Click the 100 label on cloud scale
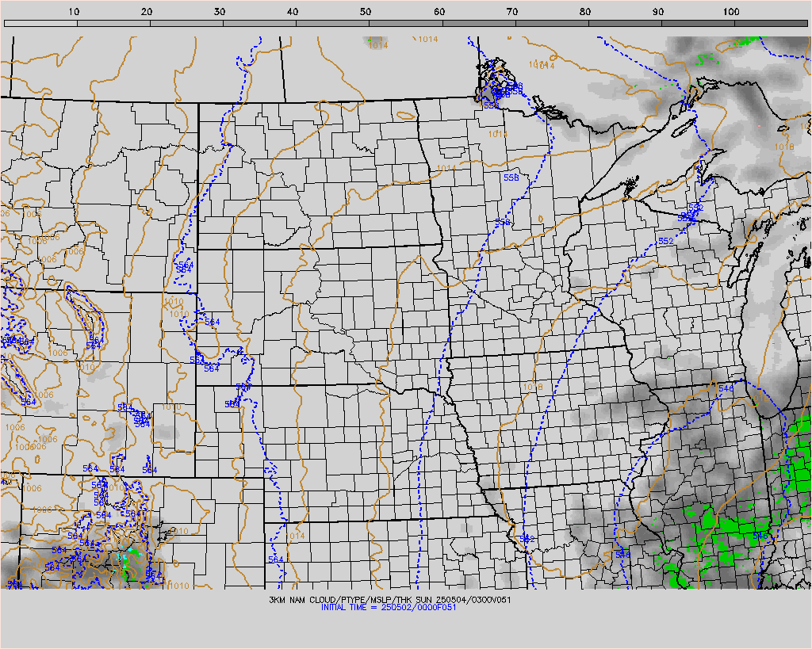Image resolution: width=812 pixels, height=649 pixels. click(731, 12)
